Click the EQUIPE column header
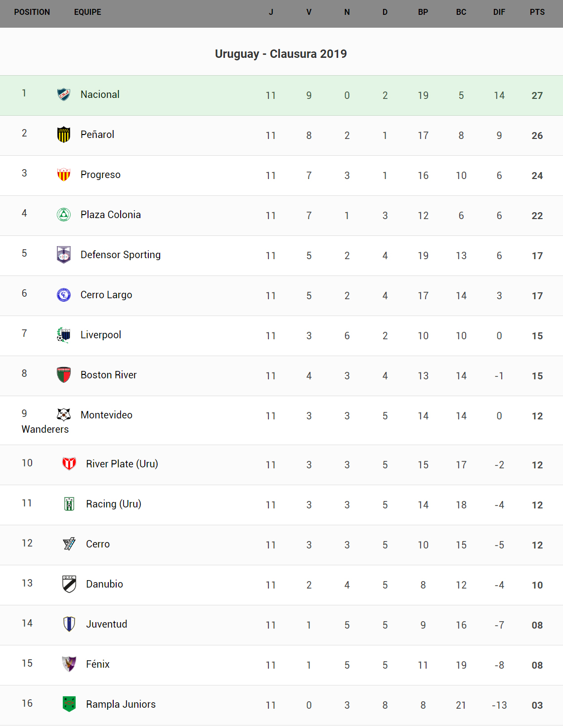 87,12
